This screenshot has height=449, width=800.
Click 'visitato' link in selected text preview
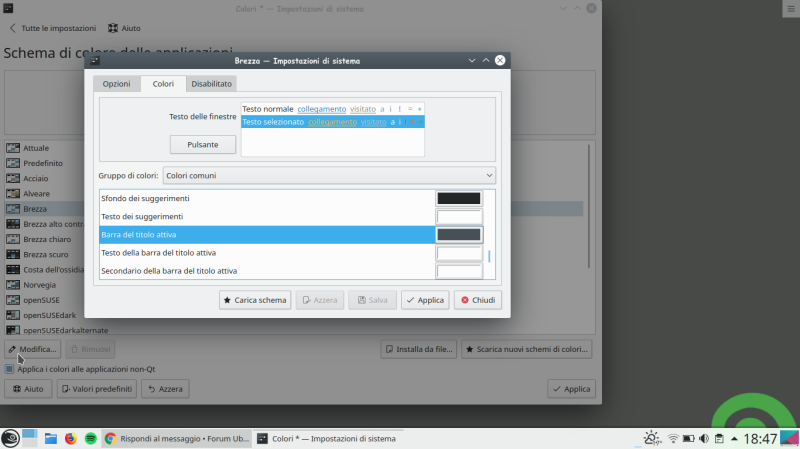point(373,122)
